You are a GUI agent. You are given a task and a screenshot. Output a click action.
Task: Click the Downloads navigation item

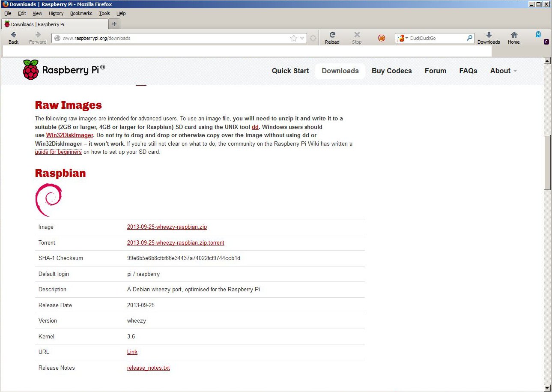click(x=340, y=71)
